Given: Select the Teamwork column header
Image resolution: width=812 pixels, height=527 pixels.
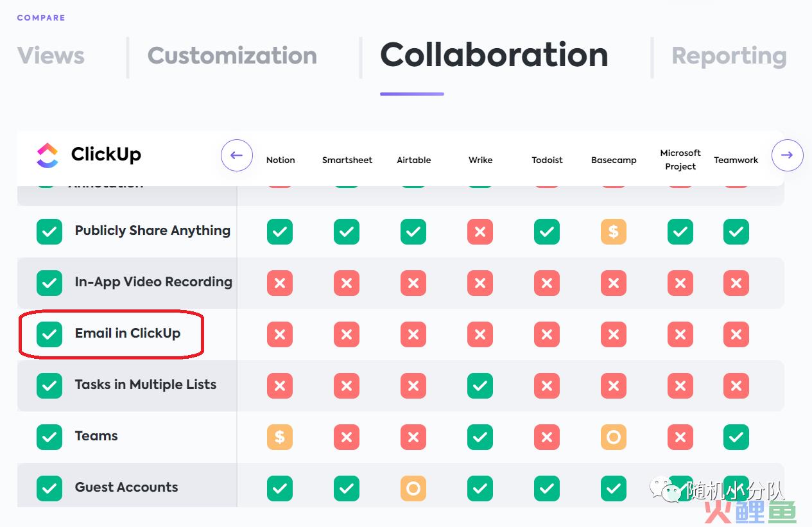Looking at the screenshot, I should pos(736,160).
